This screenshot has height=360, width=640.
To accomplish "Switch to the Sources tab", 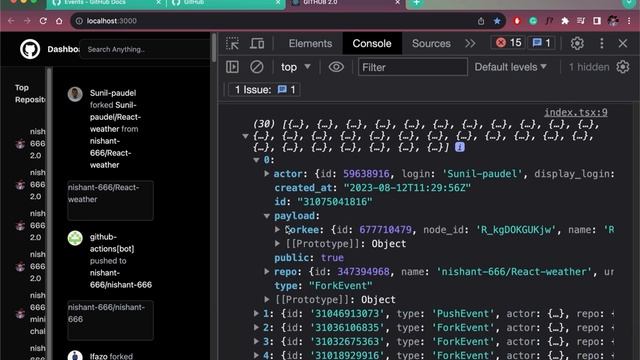I will coord(431,43).
